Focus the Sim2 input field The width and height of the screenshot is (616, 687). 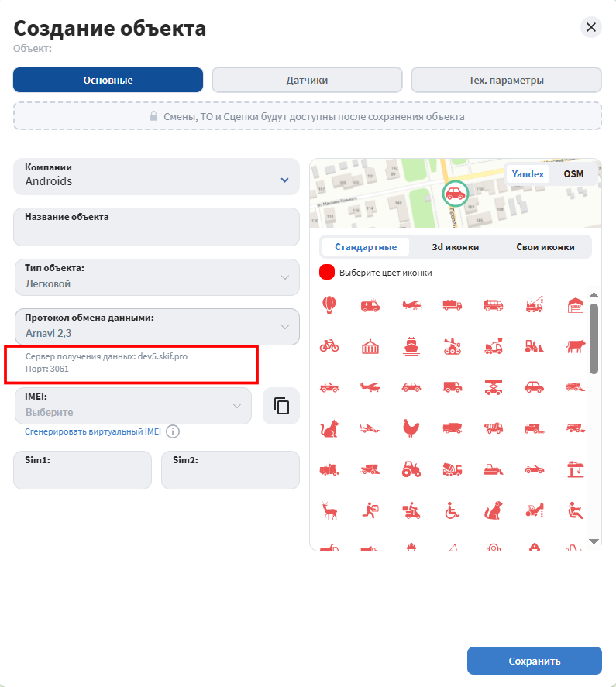pos(231,470)
